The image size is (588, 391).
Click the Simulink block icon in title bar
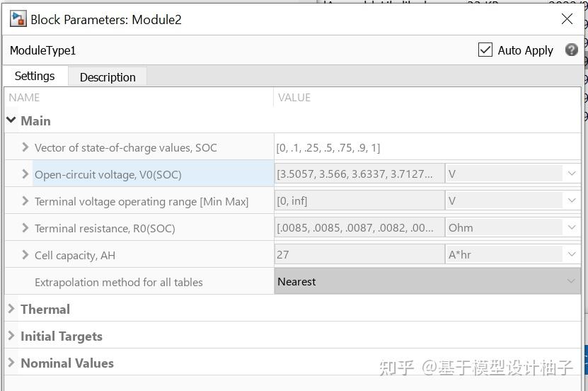pyautogui.click(x=18, y=18)
